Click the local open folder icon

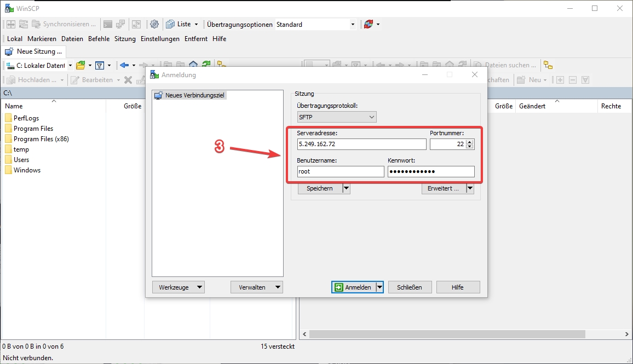tap(80, 65)
